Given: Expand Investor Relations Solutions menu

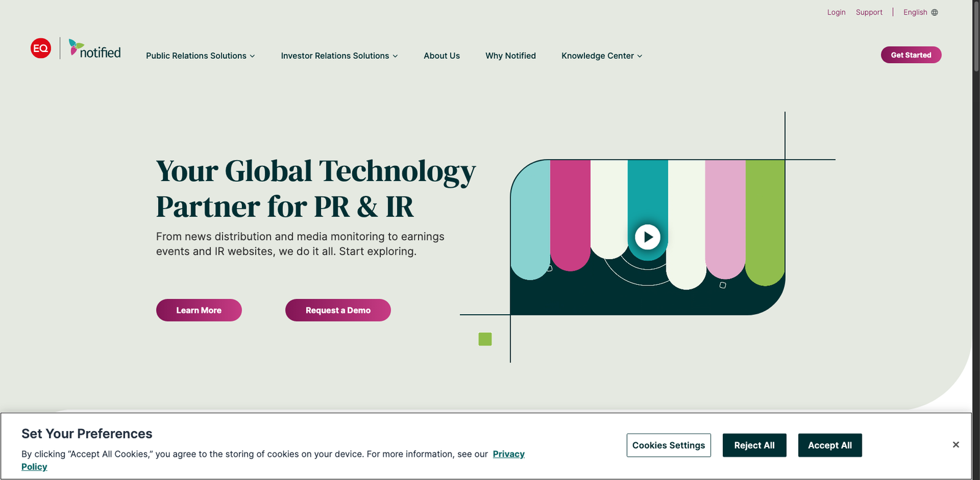Looking at the screenshot, I should click(339, 56).
